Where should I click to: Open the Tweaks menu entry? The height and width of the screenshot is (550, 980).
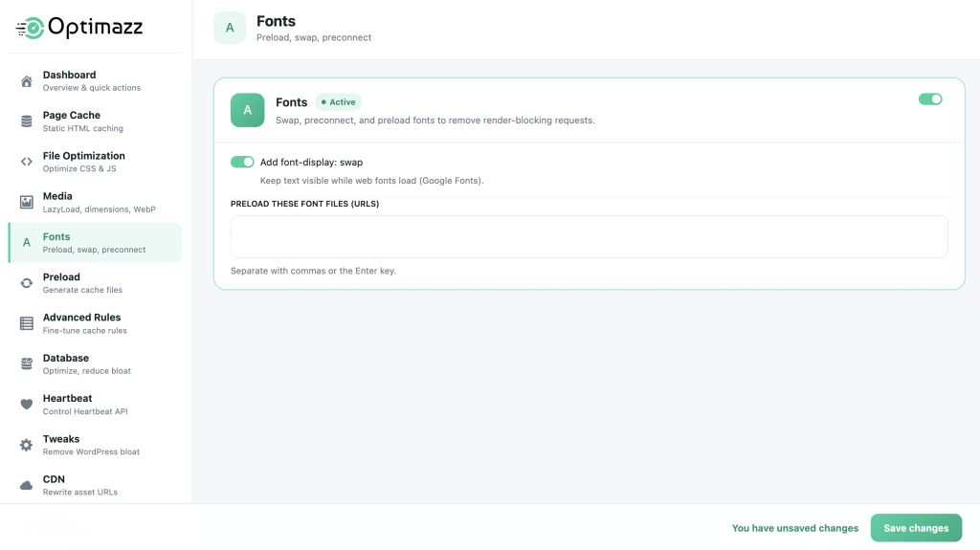(95, 445)
